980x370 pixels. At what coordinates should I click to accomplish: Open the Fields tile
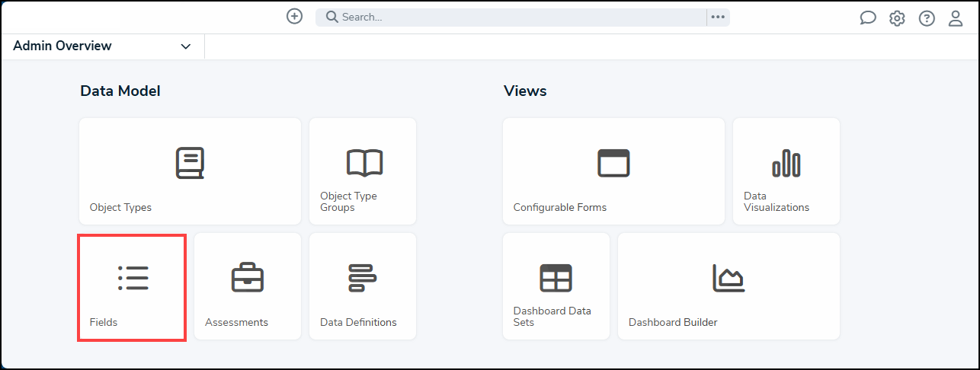coord(133,287)
